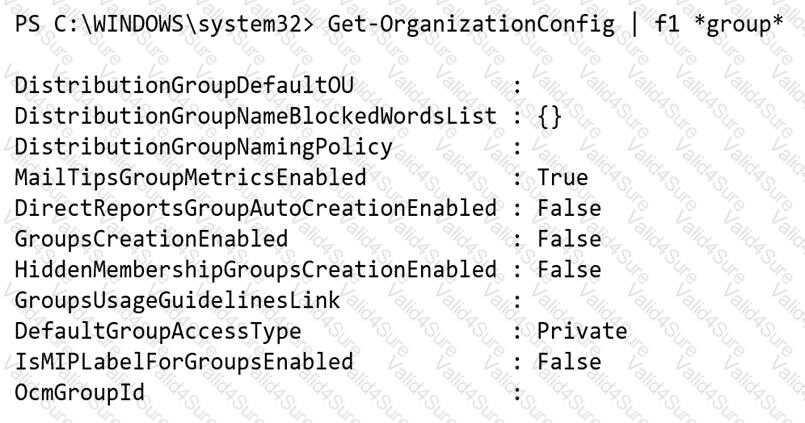Click the GroupsUsageGuidelinesLink property name
This screenshot has height=423, width=805.
pos(177,300)
